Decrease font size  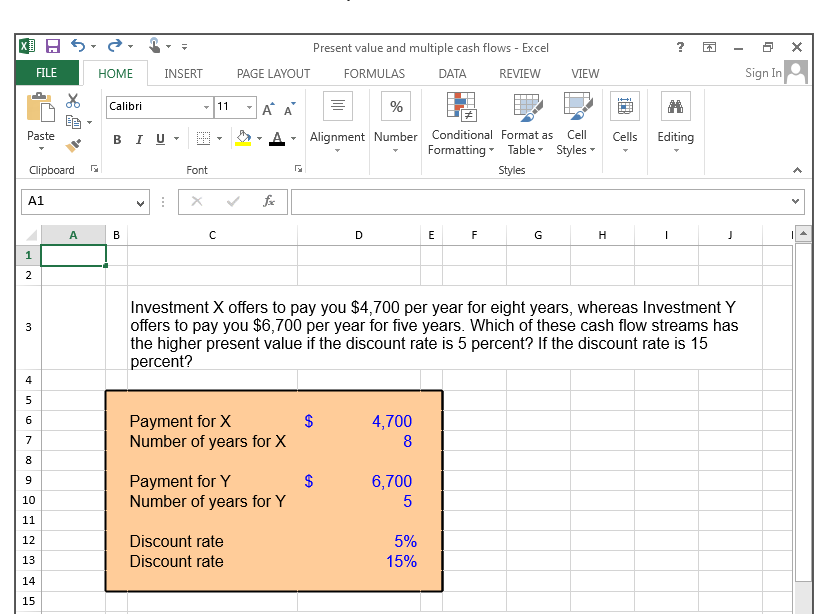point(290,109)
